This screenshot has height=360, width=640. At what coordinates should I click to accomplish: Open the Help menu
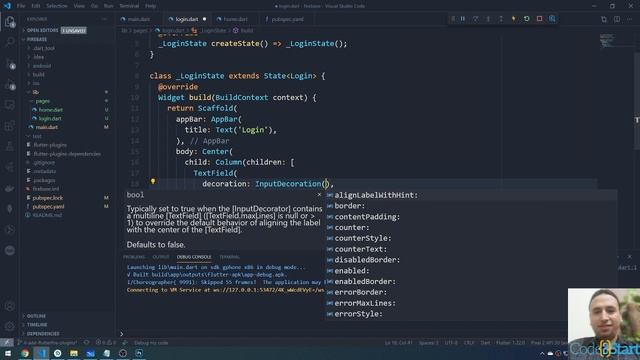pos(151,6)
